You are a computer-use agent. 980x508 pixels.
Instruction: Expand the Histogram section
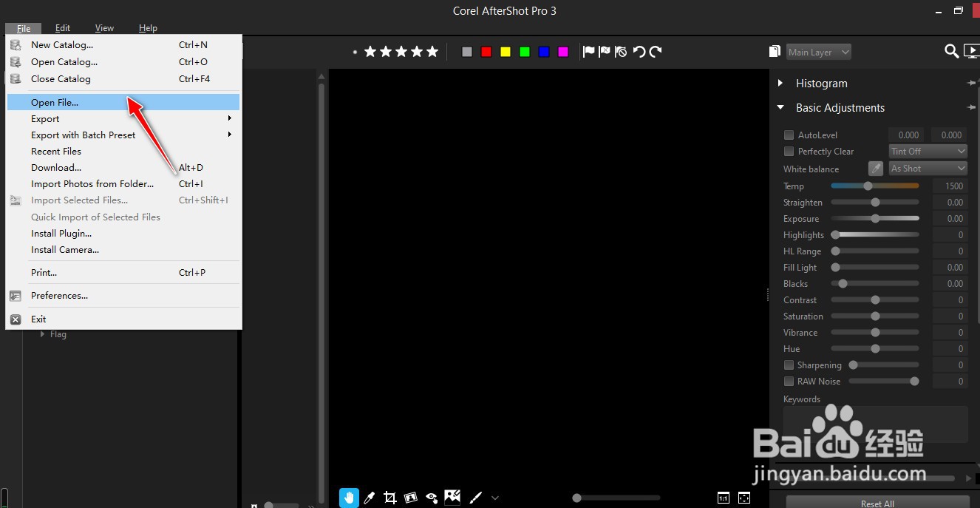coord(780,84)
